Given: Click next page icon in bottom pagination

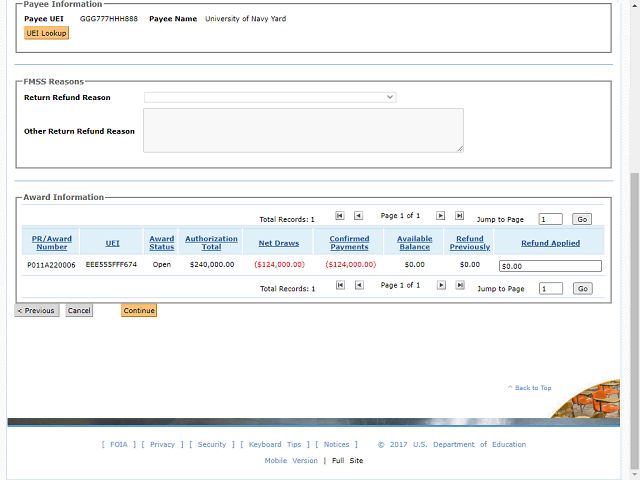Looking at the screenshot, I should [440, 285].
